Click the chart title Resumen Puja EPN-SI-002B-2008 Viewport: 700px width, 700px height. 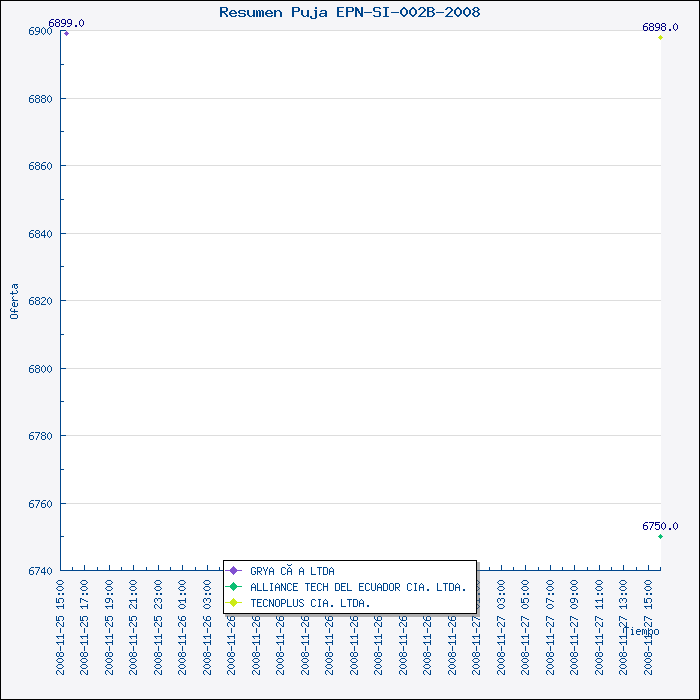(349, 12)
